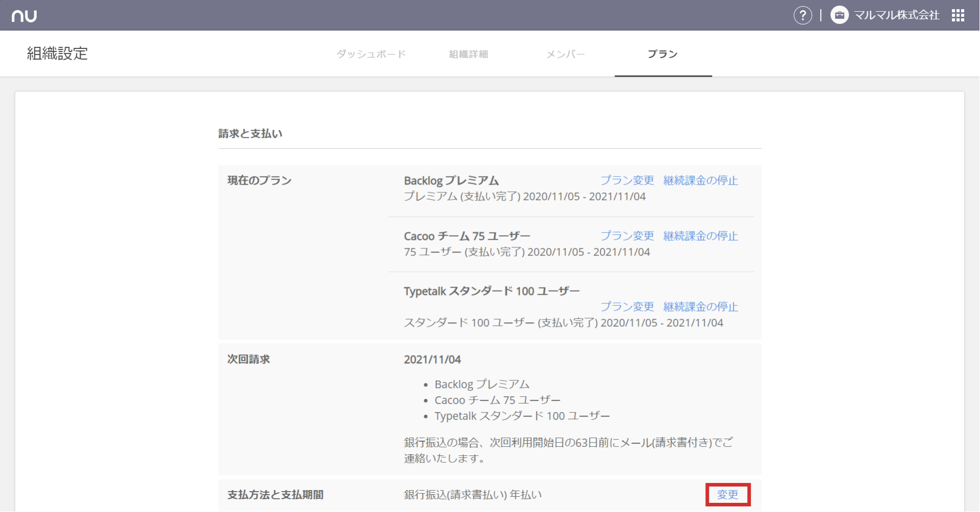
Task: Click 継続課金の停止 for Backlog プレミアム
Action: (x=701, y=181)
